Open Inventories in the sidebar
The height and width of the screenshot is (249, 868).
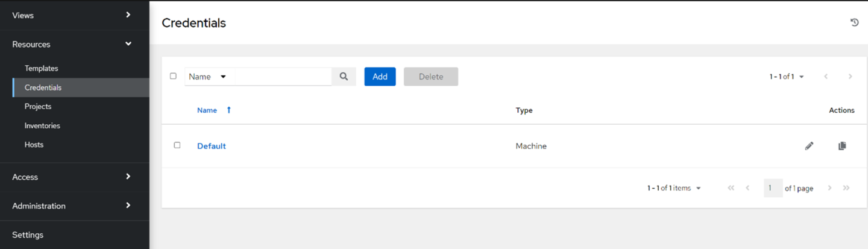point(42,126)
